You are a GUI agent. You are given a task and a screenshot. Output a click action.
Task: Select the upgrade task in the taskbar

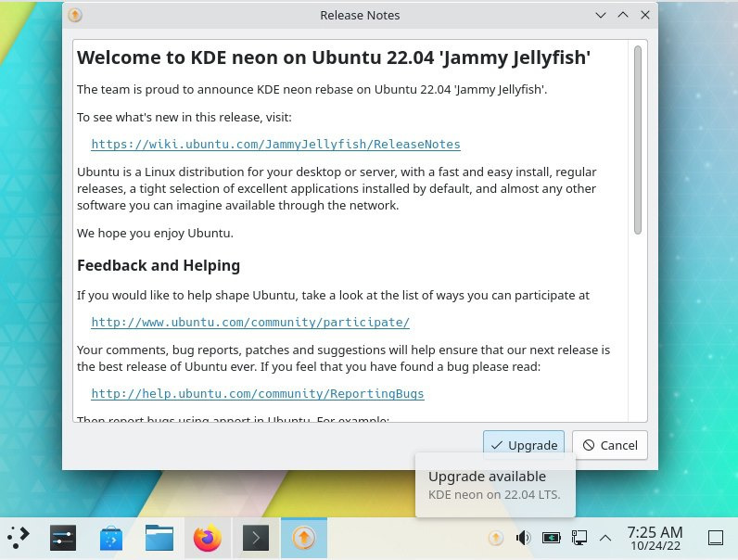click(304, 537)
